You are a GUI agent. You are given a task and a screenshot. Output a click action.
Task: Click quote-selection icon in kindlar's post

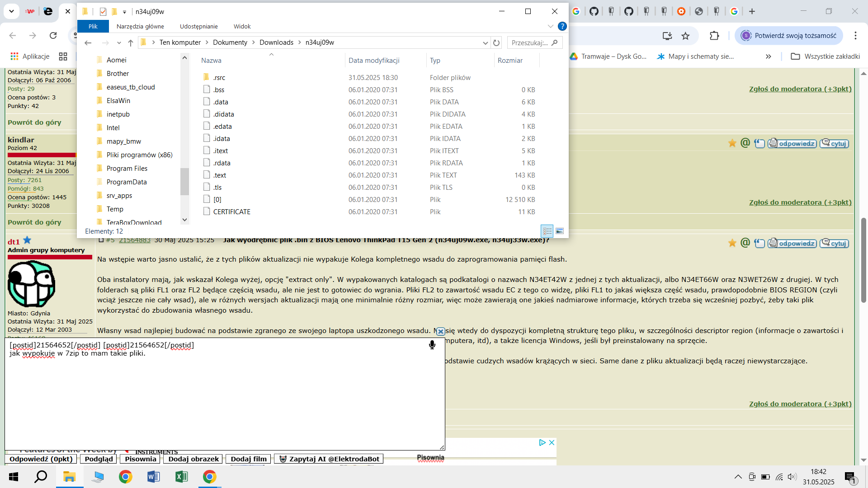(x=759, y=144)
